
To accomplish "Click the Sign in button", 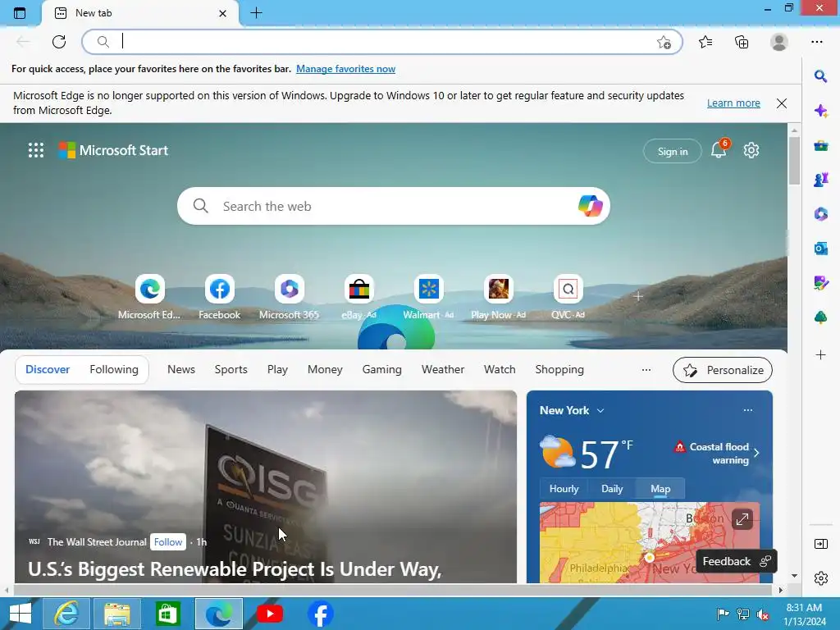I will pos(673,152).
